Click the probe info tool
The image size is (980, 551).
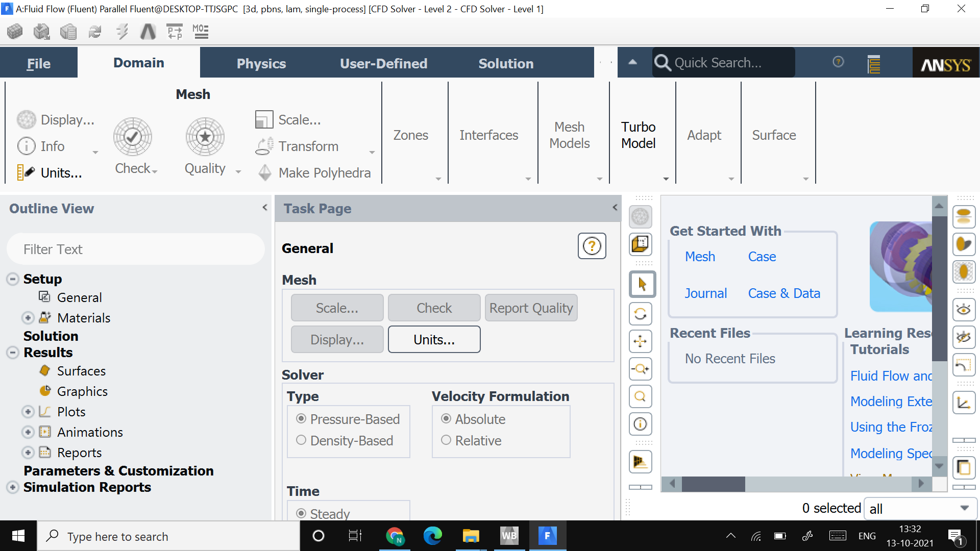pos(641,423)
